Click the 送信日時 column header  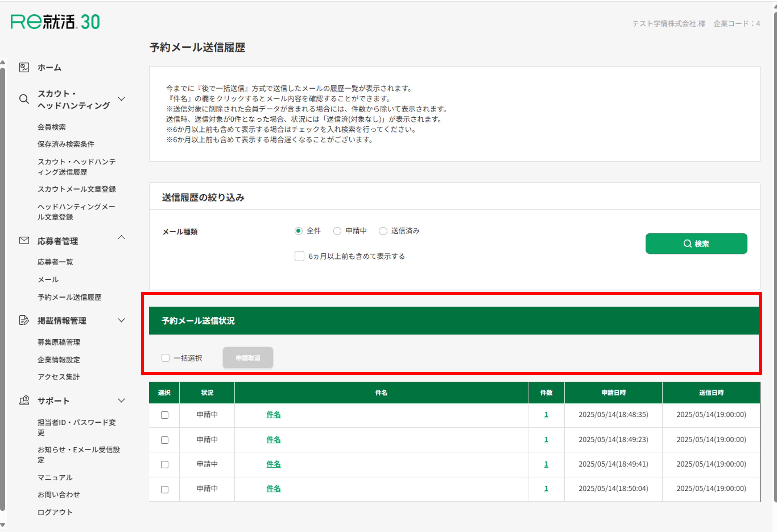coord(711,392)
